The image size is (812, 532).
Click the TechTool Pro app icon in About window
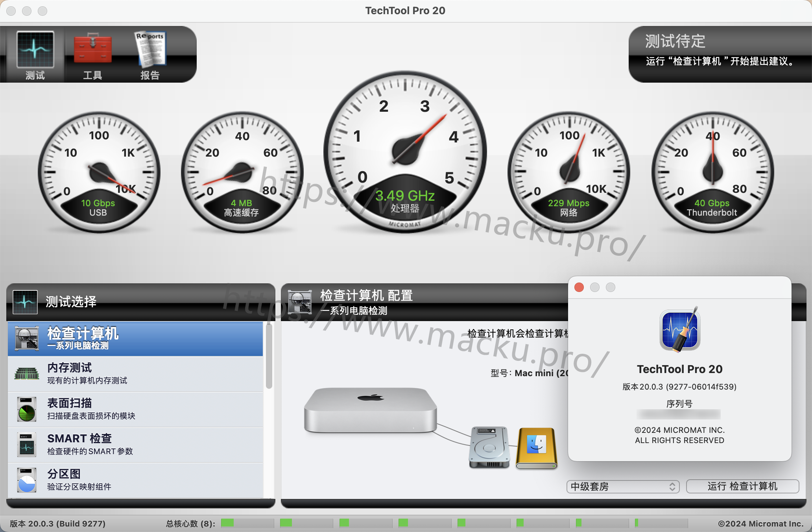[680, 330]
